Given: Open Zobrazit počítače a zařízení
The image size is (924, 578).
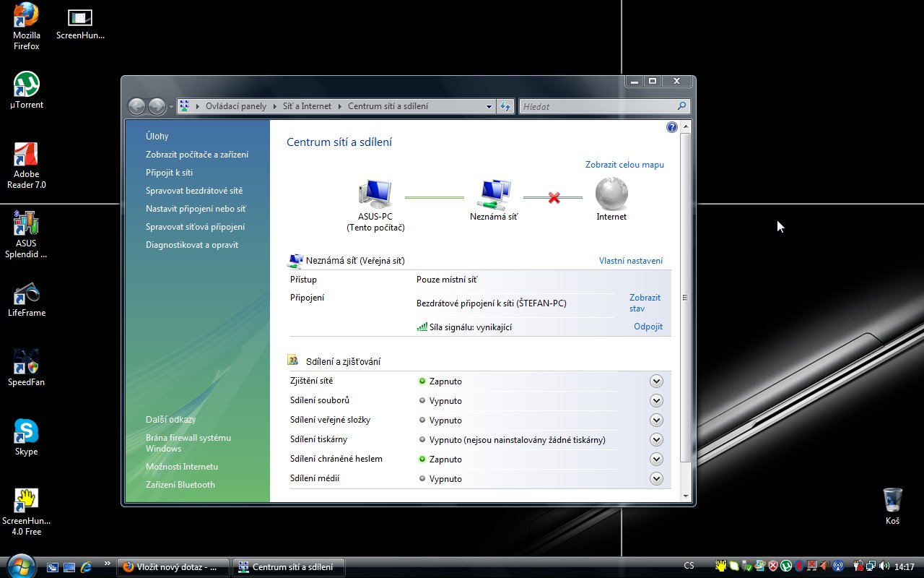Looking at the screenshot, I should coord(197,155).
